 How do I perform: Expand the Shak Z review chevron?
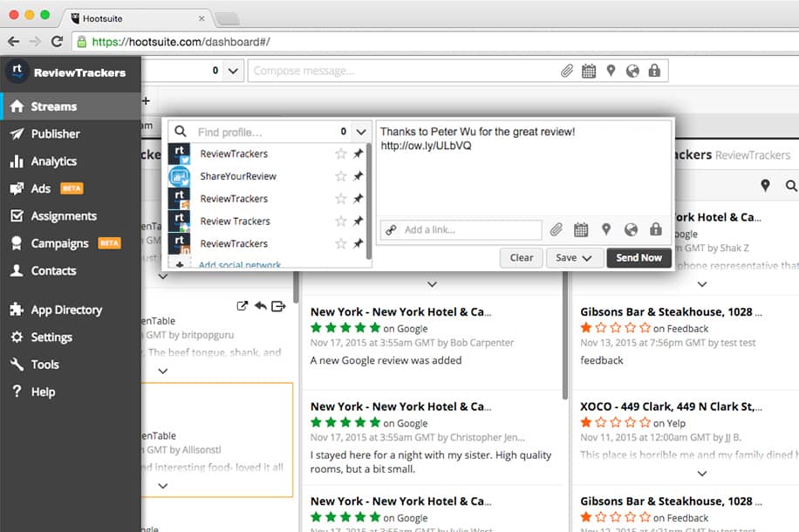702,283
